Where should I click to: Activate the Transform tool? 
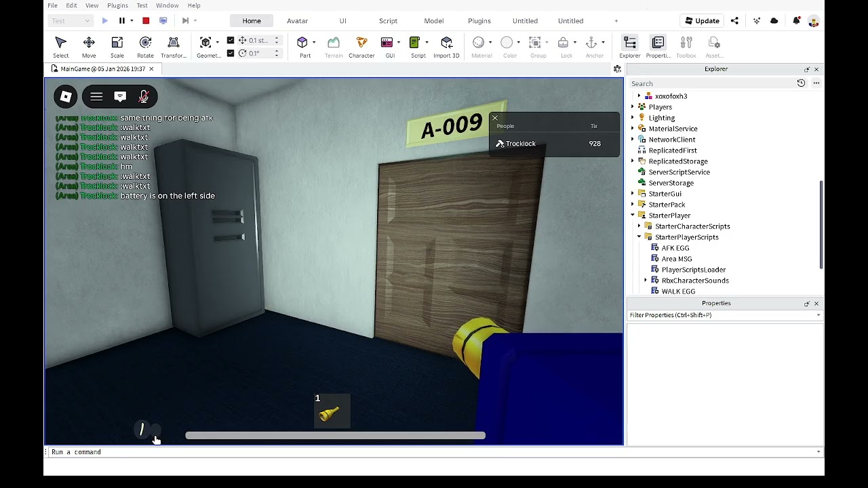point(174,47)
